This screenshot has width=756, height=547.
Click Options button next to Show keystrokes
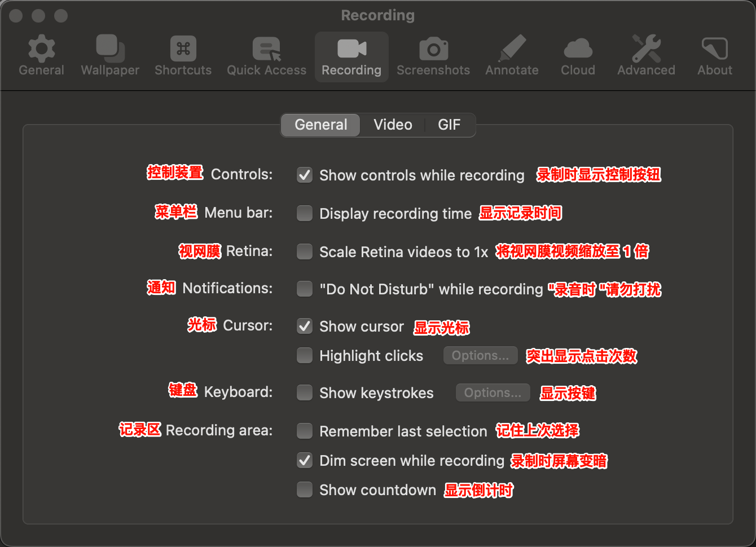[493, 393]
